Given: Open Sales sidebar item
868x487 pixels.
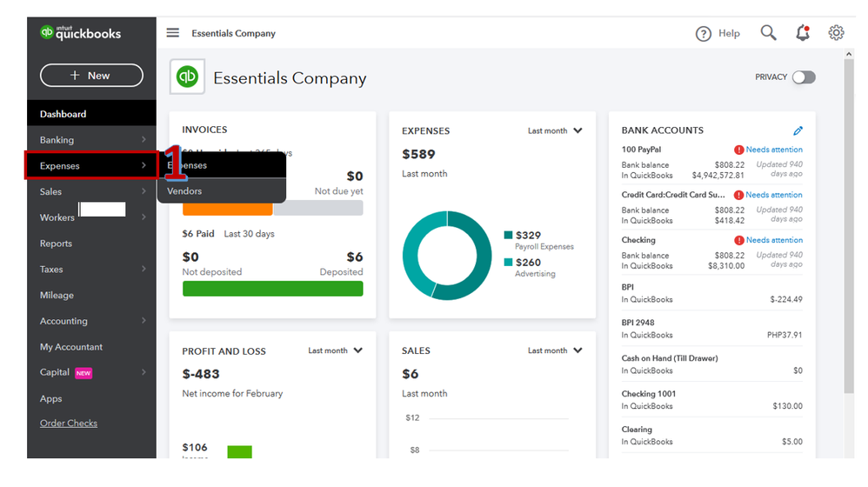Looking at the screenshot, I should pyautogui.click(x=50, y=191).
